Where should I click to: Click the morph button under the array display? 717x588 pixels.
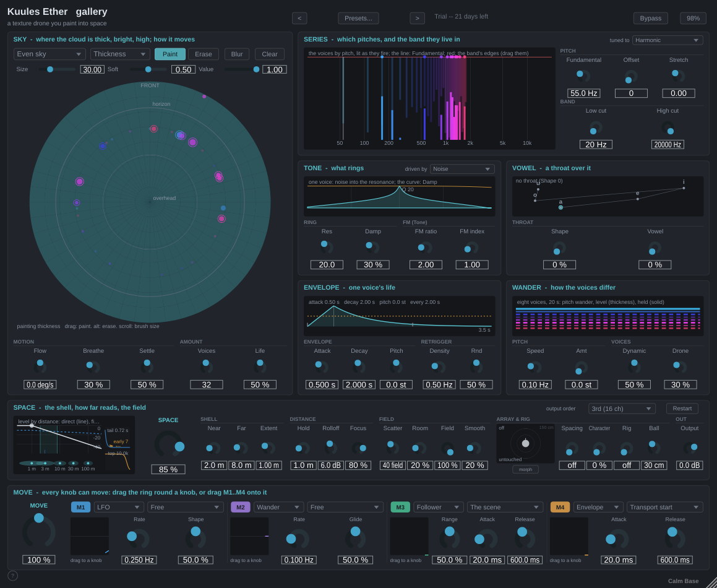pyautogui.click(x=525, y=470)
